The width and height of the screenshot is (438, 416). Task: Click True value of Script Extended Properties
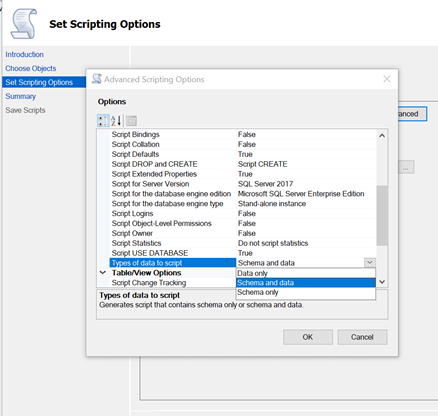pos(245,174)
